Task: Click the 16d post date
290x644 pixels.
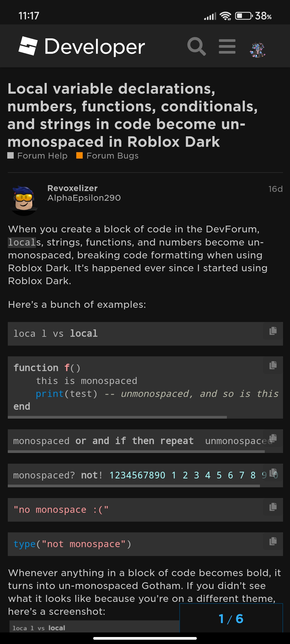Action: click(275, 189)
